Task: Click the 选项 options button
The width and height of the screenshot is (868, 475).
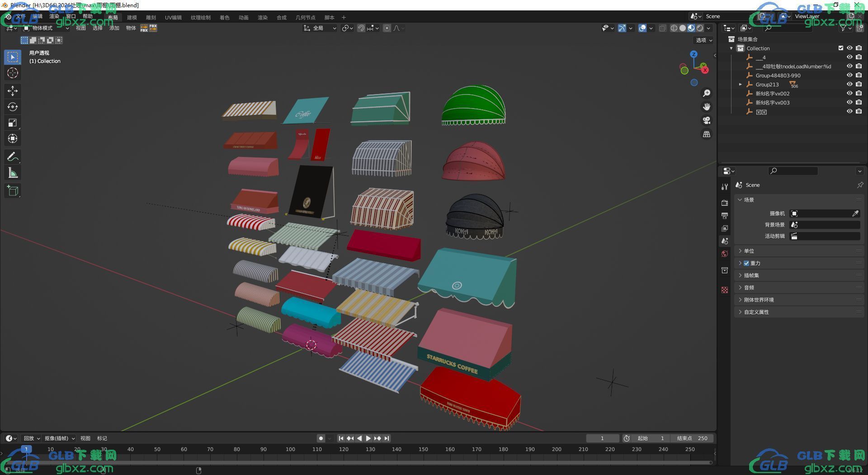Action: coord(703,40)
